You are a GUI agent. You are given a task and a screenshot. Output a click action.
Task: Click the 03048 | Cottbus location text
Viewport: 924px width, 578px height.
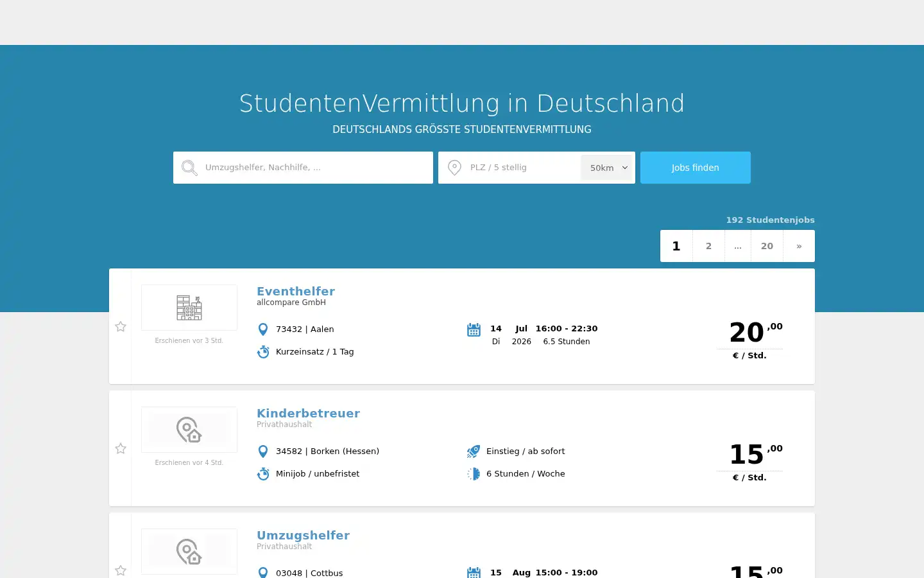[x=309, y=573]
